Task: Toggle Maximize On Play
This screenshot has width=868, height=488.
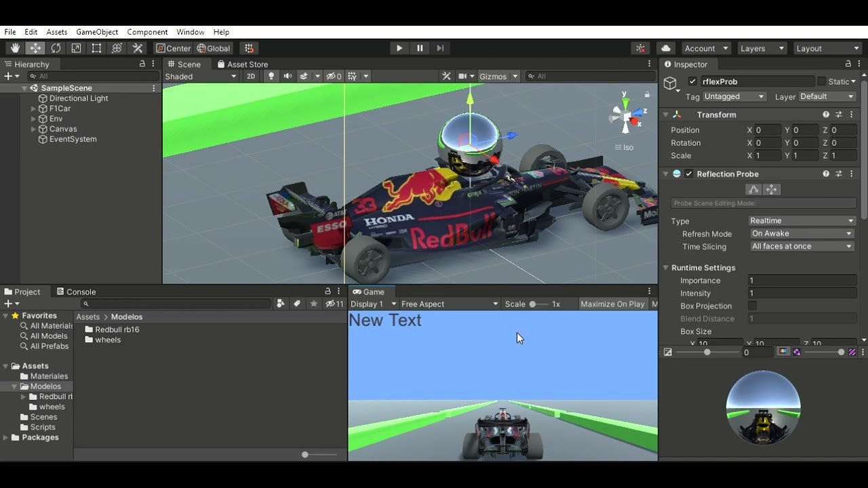Action: click(x=612, y=304)
